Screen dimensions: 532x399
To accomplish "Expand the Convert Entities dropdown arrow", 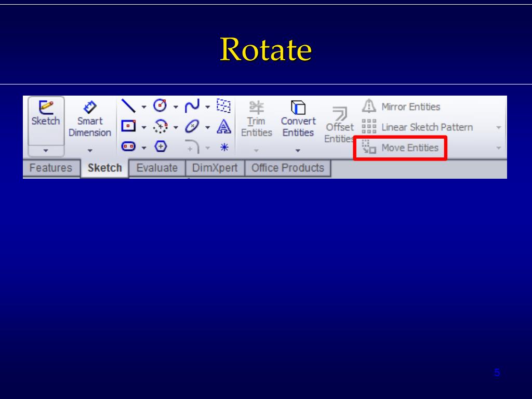I will [298, 150].
